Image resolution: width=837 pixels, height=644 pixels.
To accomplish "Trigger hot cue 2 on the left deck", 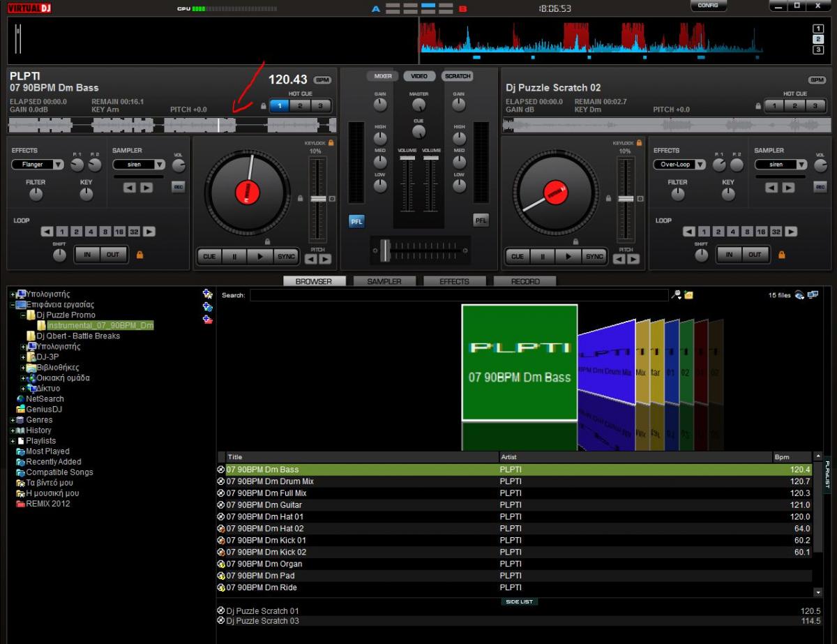I will (299, 106).
